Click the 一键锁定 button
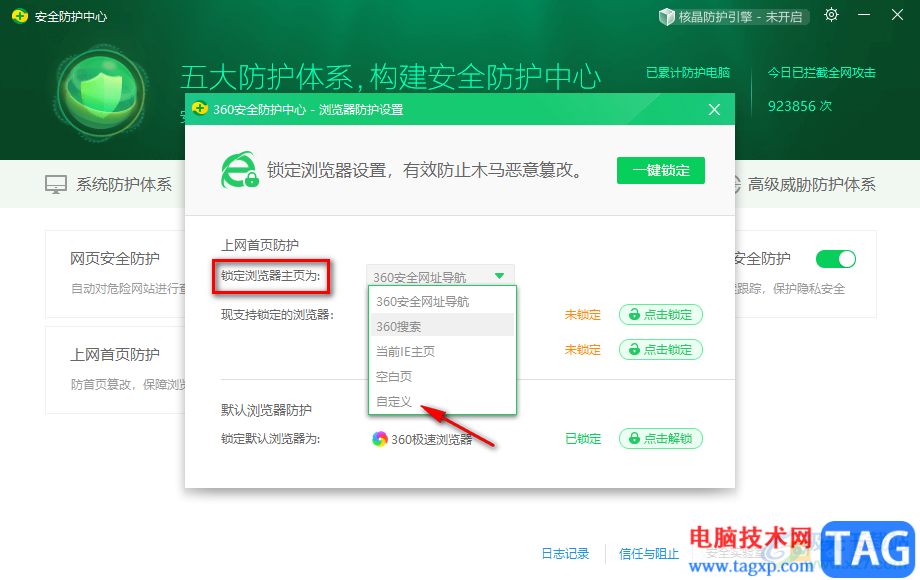The height and width of the screenshot is (580, 920). (661, 171)
